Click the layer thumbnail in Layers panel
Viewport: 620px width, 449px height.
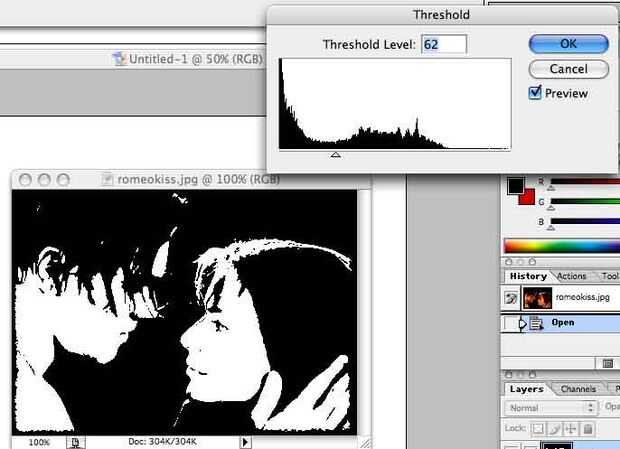point(556,446)
